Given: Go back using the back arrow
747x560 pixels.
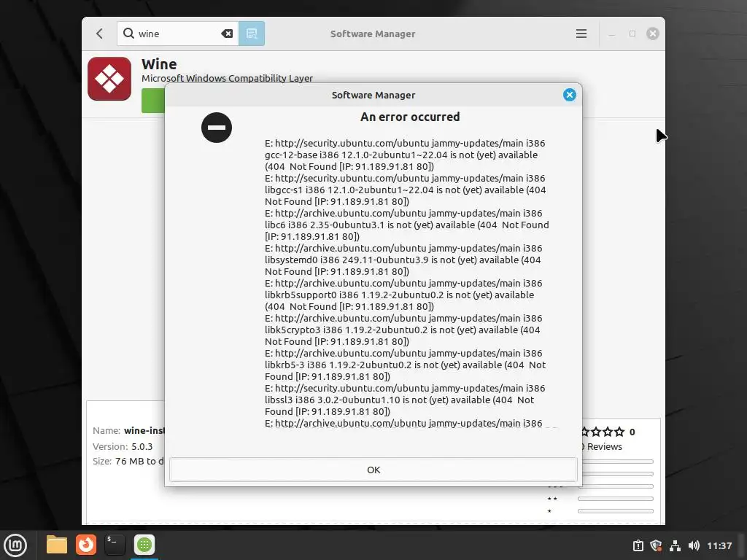Looking at the screenshot, I should [x=99, y=34].
